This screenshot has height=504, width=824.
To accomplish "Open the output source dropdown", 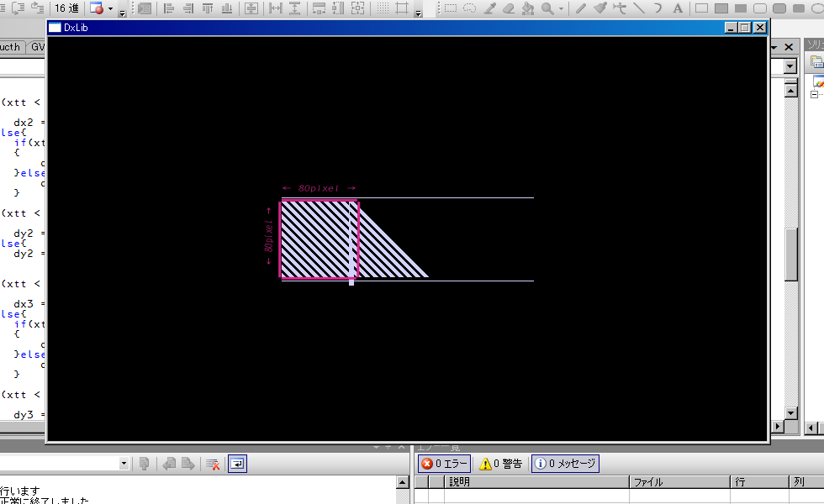I will point(124,464).
